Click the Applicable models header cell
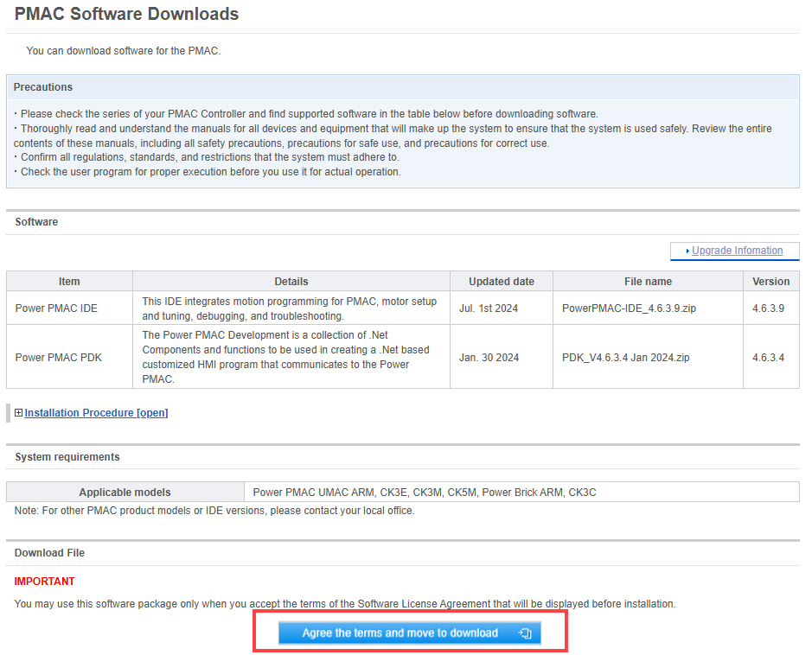812x655 pixels. tap(125, 492)
